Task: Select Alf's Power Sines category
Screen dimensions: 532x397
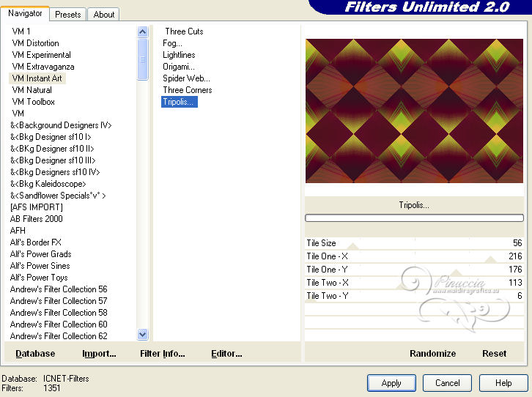Action: 40,266
